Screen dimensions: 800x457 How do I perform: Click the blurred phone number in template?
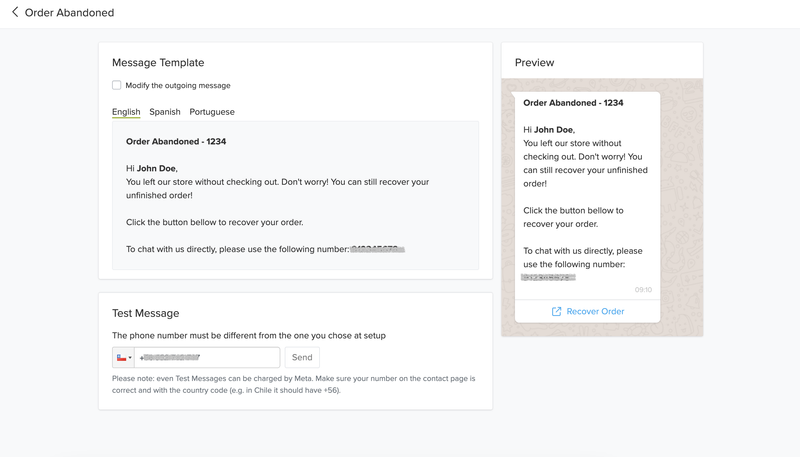(x=377, y=249)
